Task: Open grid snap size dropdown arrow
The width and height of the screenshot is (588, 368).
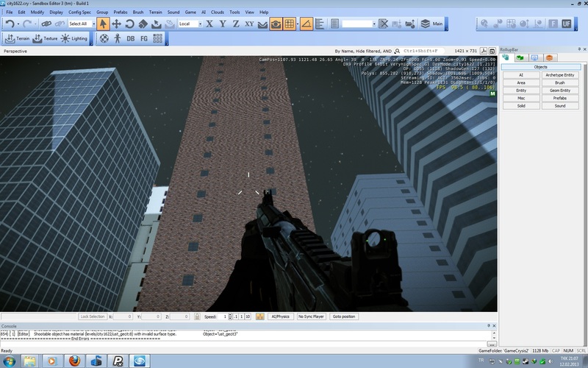Action: [x=298, y=24]
